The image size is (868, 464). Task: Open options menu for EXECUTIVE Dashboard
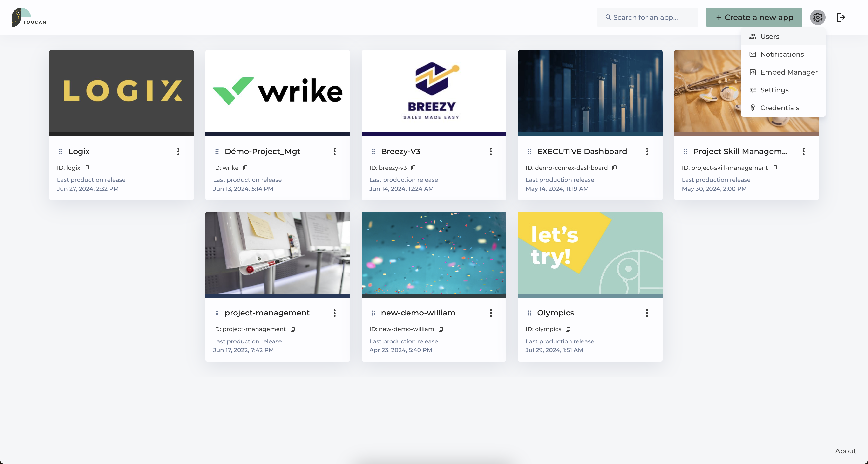click(x=647, y=152)
